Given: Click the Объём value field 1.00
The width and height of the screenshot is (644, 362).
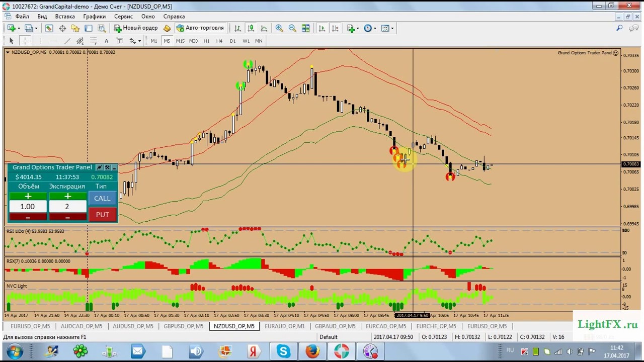Looking at the screenshot, I should click(28, 207).
